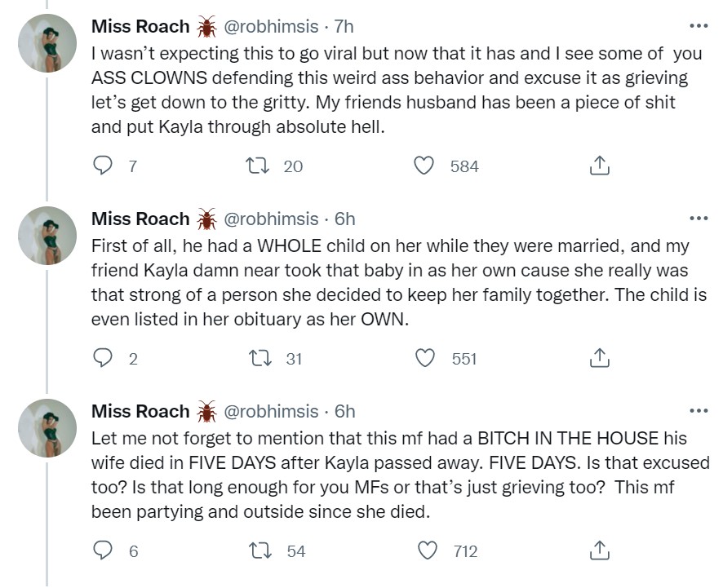Reply to the tweet with 6 replies
723x588 pixels.
coord(103,551)
